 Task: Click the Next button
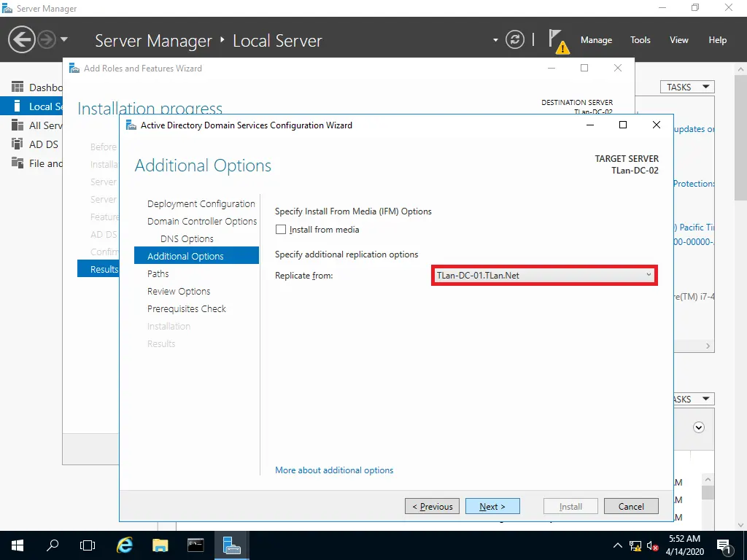click(492, 506)
